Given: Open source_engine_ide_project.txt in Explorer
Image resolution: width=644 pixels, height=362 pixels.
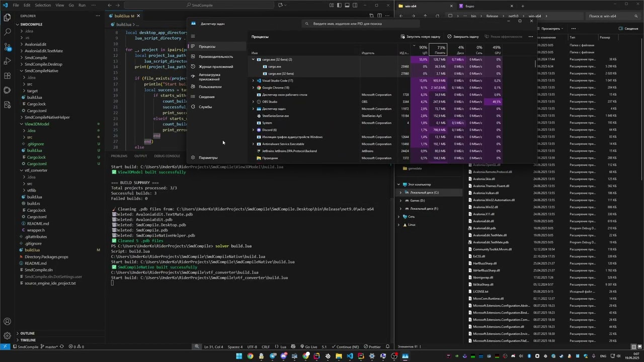Looking at the screenshot, I should (50, 283).
